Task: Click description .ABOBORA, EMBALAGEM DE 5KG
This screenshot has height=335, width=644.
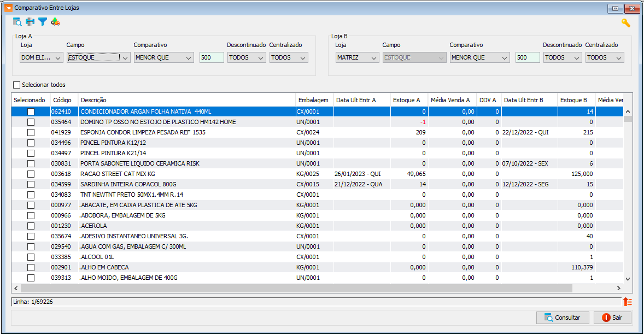Action: click(x=122, y=215)
